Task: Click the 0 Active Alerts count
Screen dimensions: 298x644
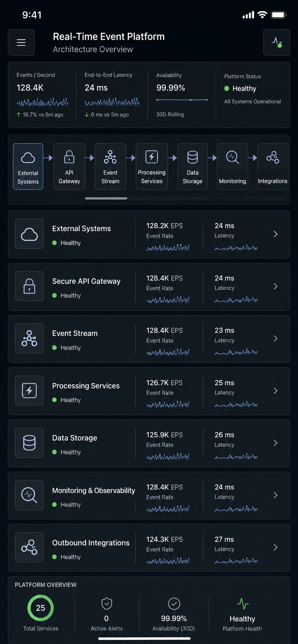Action: pyautogui.click(x=106, y=619)
